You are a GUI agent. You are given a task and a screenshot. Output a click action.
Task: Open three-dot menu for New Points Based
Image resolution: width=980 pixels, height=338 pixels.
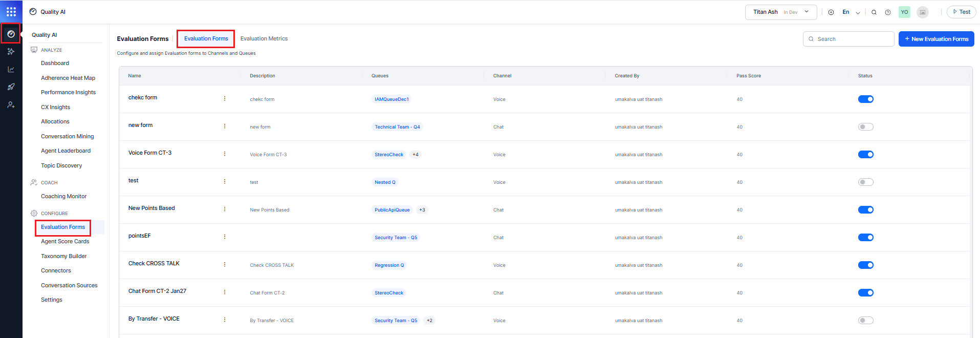(x=225, y=209)
